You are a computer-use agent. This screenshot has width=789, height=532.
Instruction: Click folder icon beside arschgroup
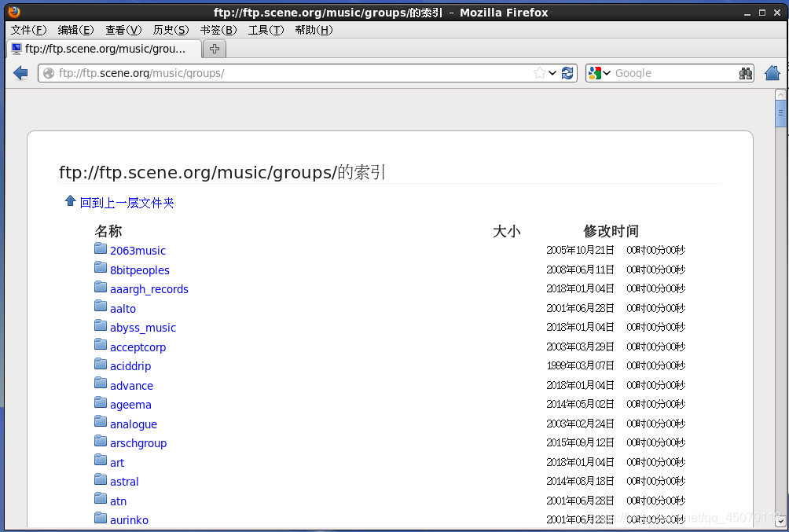point(101,441)
